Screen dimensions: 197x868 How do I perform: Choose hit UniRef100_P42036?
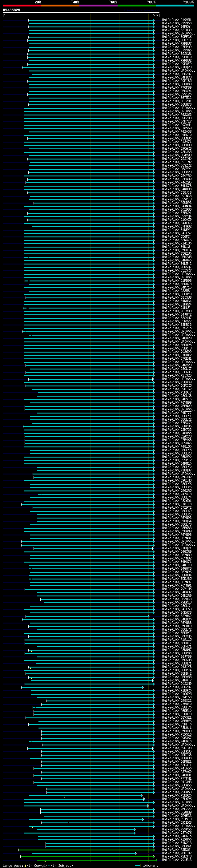(176, 132)
